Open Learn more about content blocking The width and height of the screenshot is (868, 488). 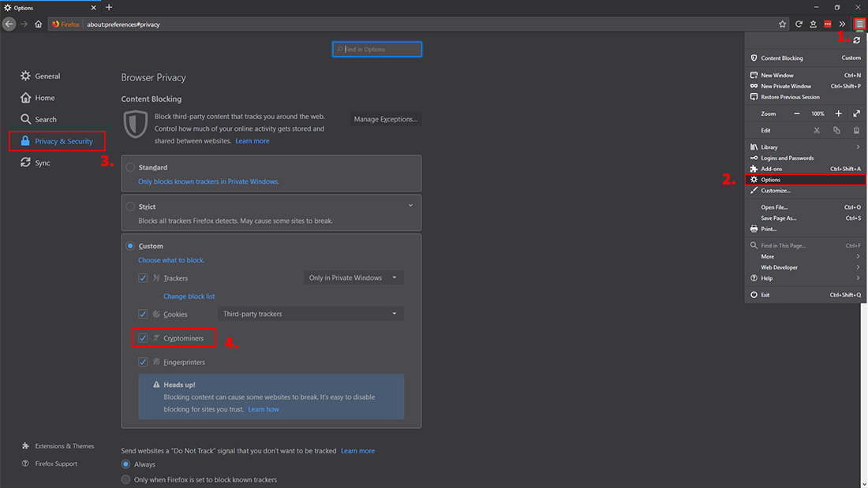pos(253,141)
